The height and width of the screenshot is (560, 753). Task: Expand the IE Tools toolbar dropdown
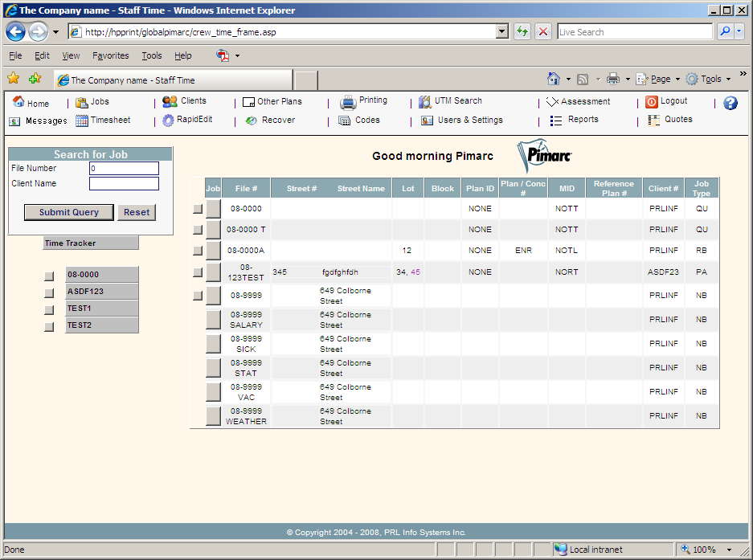[729, 80]
